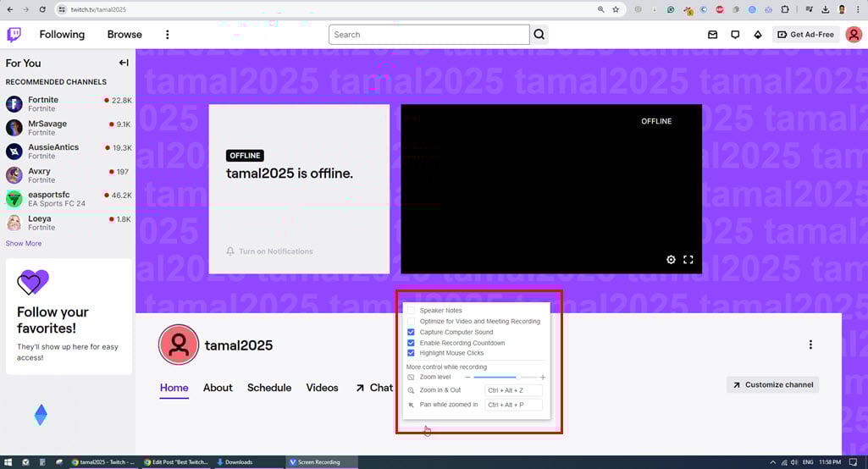The image size is (868, 469).
Task: Bookmark this page with the star
Action: point(616,9)
